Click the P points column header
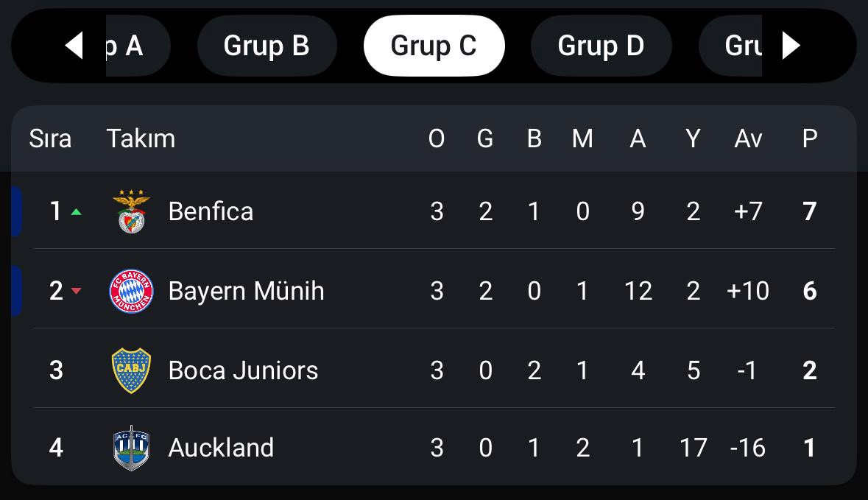 click(809, 138)
